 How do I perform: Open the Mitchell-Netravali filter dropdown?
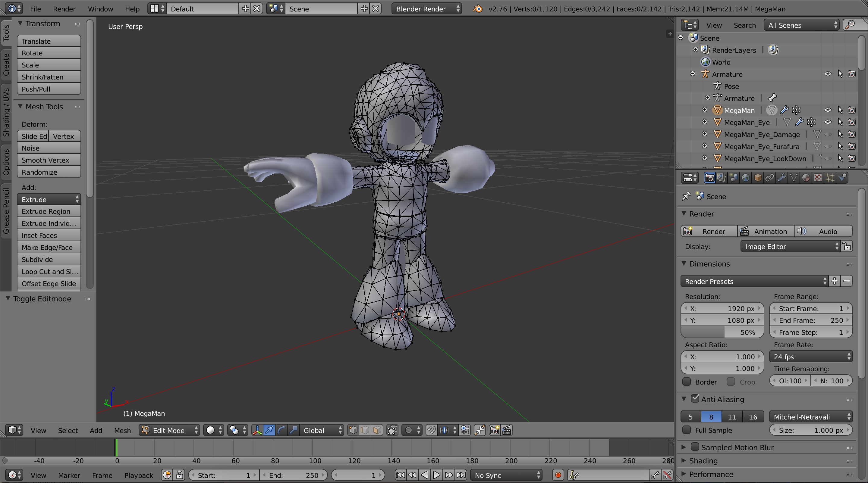[x=811, y=417]
